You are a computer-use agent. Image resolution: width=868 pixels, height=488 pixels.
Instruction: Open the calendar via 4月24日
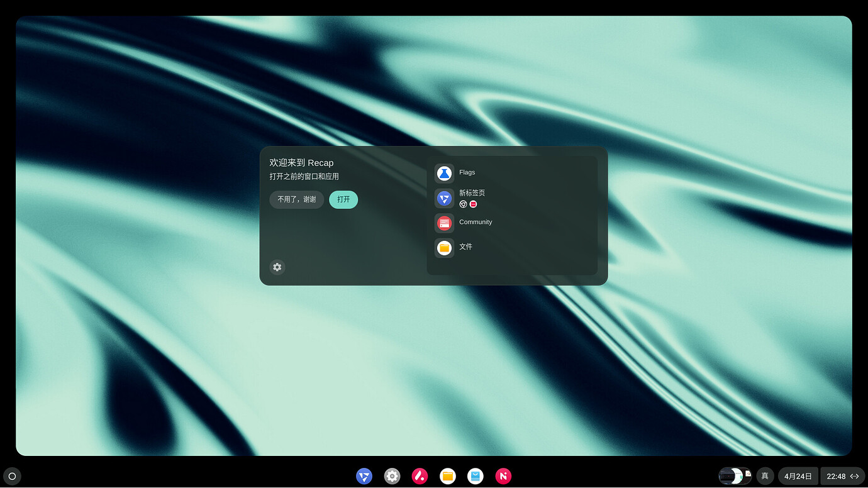pos(798,476)
